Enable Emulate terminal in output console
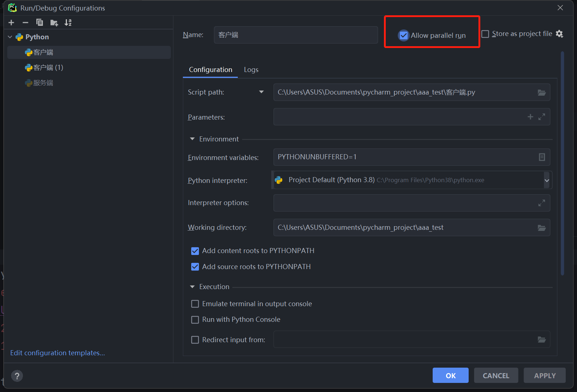This screenshot has height=392, width=577. pyautogui.click(x=195, y=304)
